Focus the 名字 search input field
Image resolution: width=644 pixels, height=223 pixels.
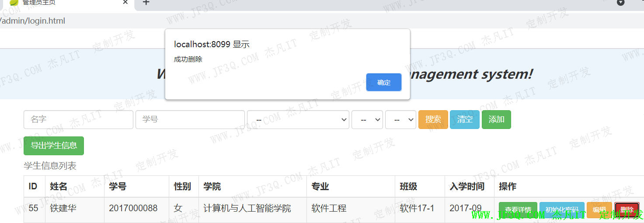tap(78, 119)
